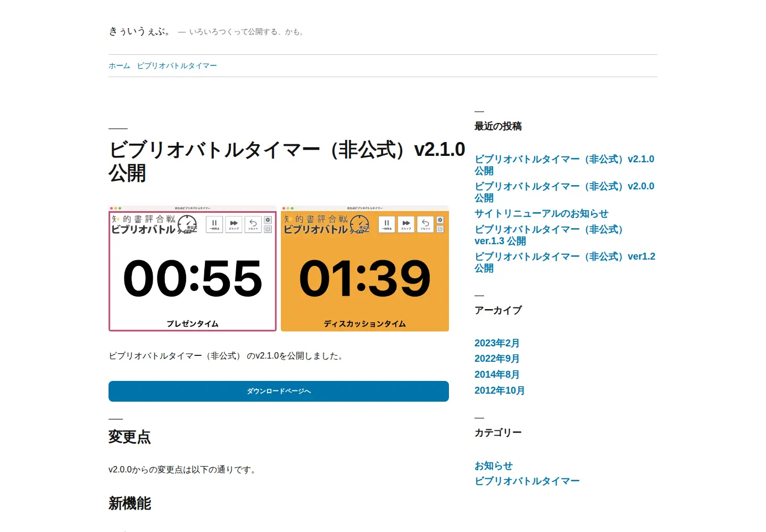
Task: Open the 2014年8月 archive
Action: 497,375
